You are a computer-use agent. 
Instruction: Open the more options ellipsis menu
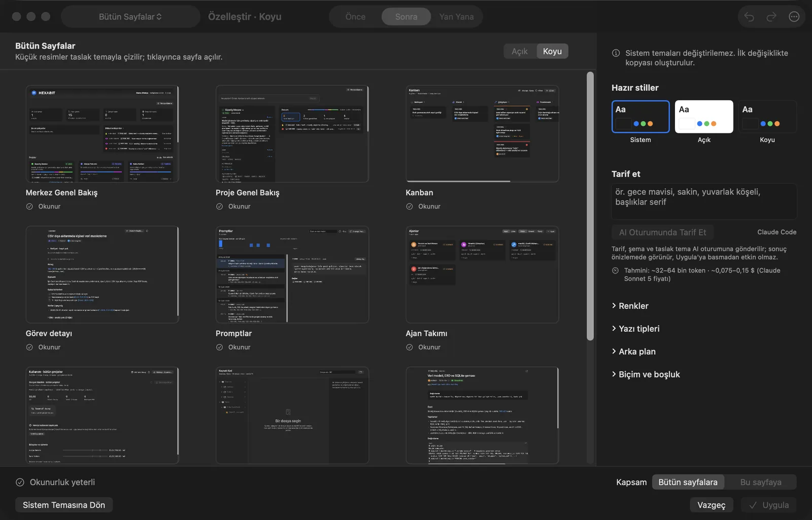point(794,17)
